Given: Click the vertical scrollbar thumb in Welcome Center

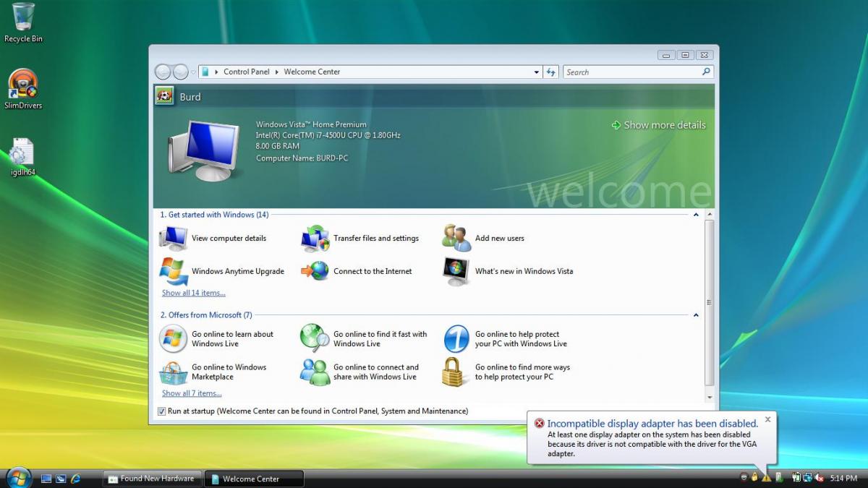Looking at the screenshot, I should click(x=710, y=302).
